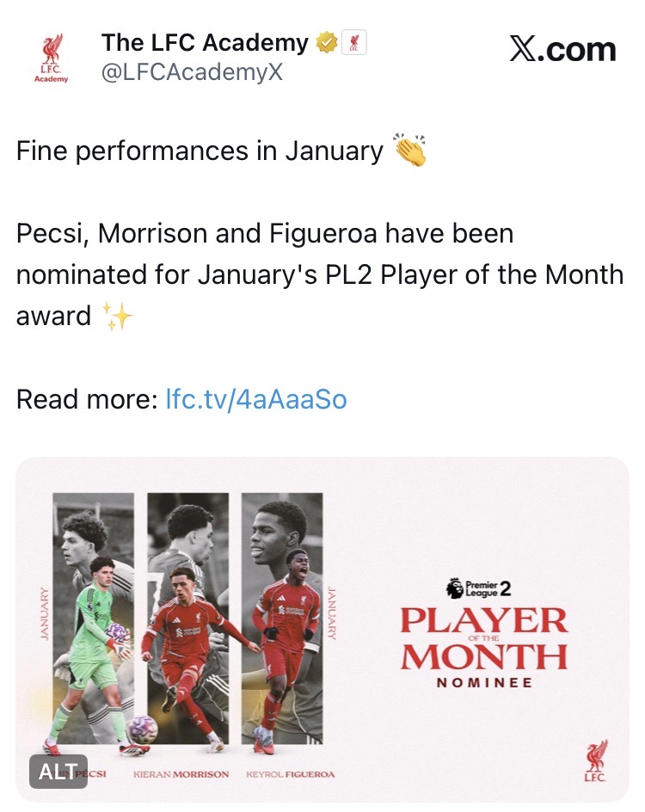Click the "PLAYER OF THE MONTH" heading
645x812 pixels.
coord(484,638)
